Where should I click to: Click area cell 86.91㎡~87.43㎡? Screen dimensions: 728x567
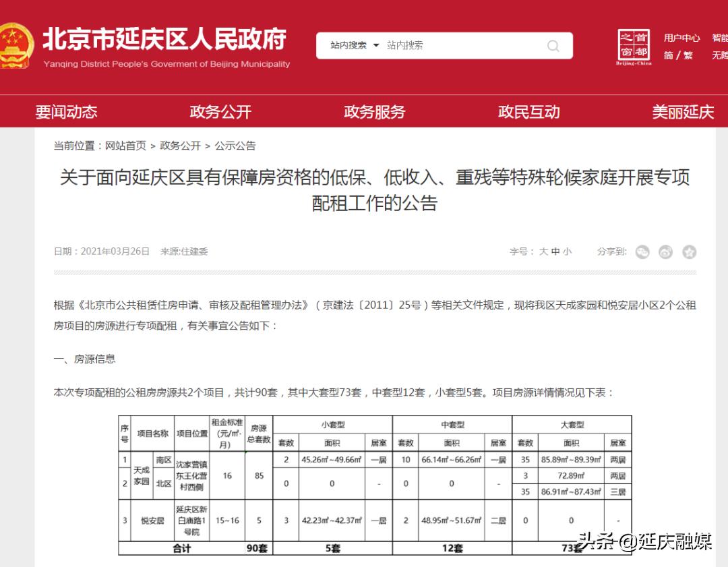coord(571,491)
